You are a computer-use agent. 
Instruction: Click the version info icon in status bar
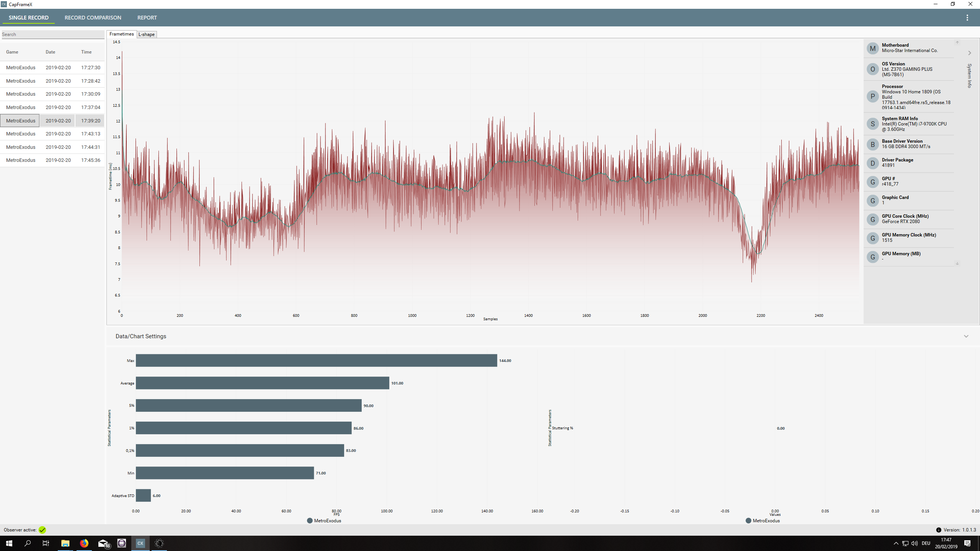(x=938, y=530)
